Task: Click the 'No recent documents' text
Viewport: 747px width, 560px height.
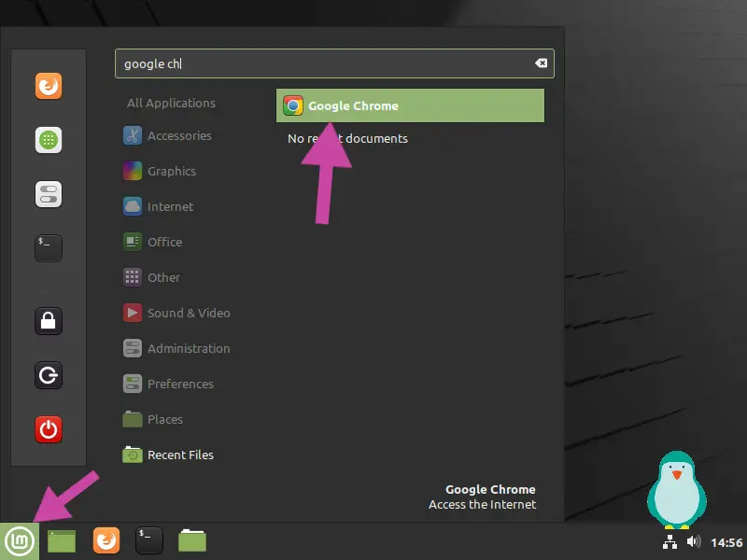Action: [x=347, y=138]
